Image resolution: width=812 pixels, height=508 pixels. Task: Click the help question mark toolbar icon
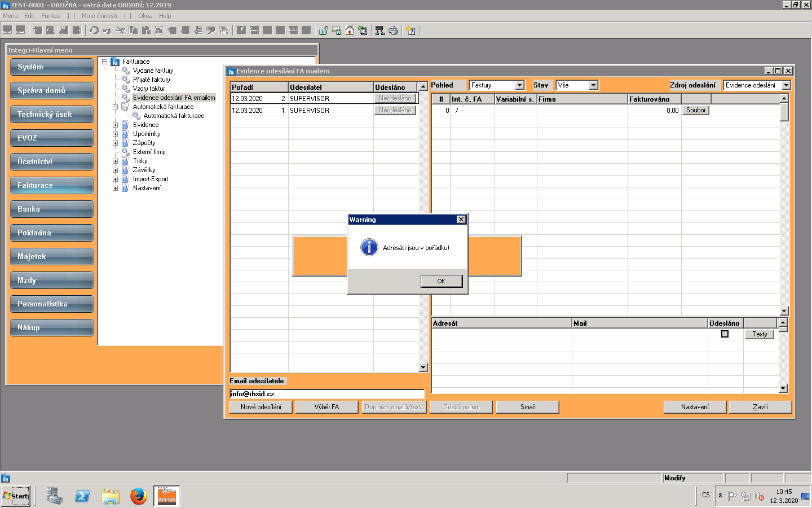(x=411, y=30)
